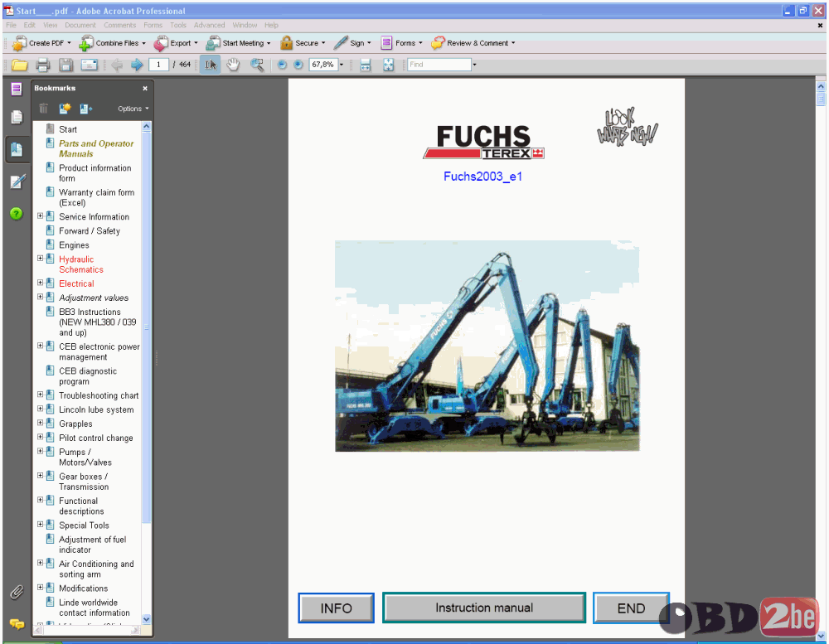
Task: Click expand current bookmark icon
Action: (86, 109)
